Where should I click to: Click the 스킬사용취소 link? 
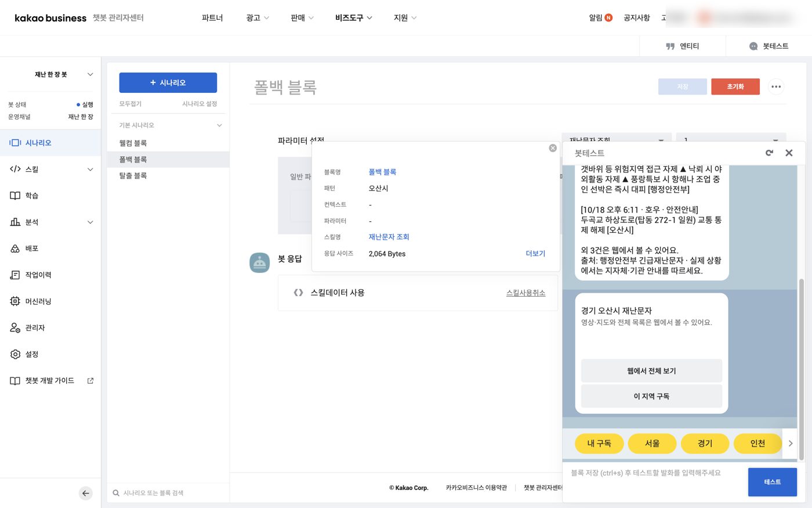(525, 293)
